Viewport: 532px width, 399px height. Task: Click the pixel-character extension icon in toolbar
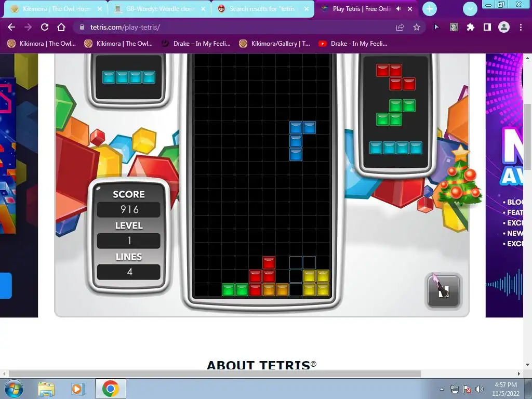454,27
